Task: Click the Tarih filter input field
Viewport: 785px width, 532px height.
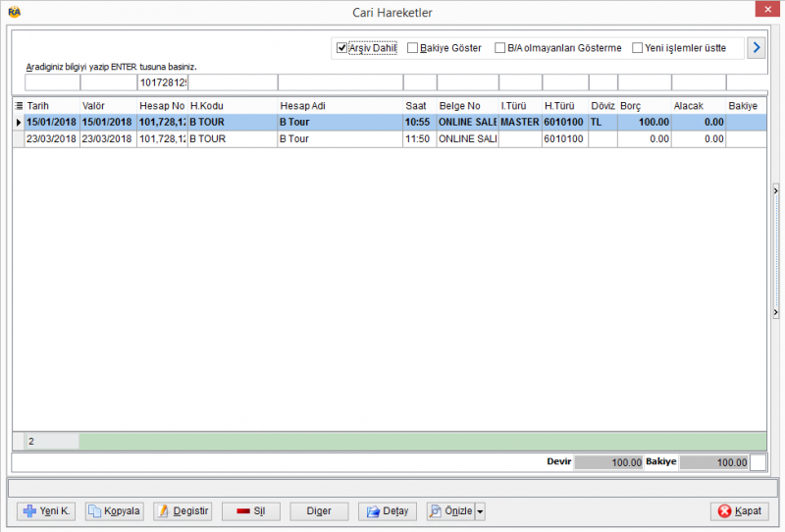Action: click(x=53, y=82)
